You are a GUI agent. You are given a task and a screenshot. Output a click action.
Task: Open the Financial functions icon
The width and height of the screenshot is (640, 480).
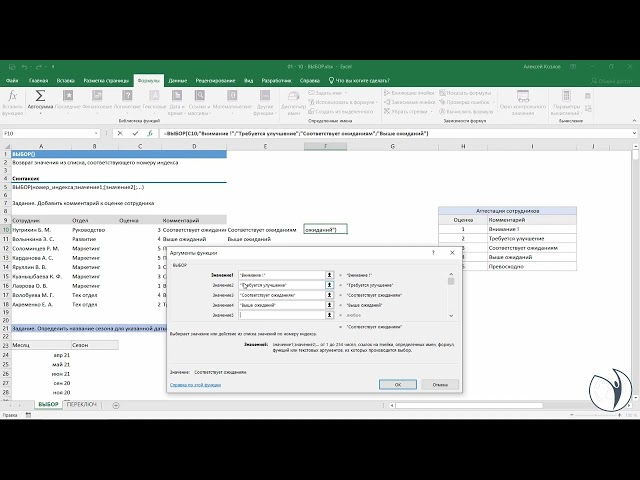97,96
